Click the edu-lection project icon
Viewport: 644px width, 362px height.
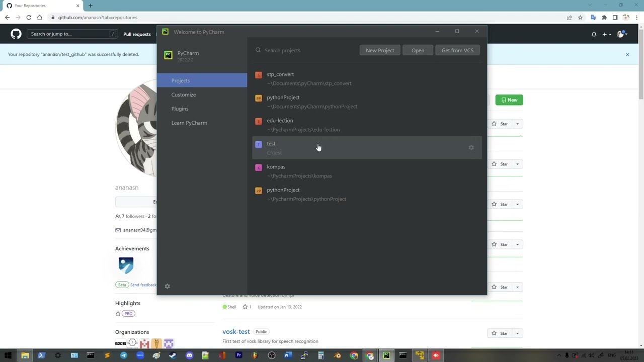259,121
